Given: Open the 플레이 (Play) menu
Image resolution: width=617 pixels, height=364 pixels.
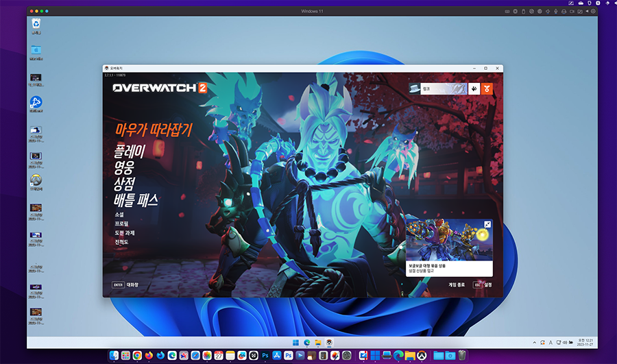Looking at the screenshot, I should pyautogui.click(x=130, y=151).
